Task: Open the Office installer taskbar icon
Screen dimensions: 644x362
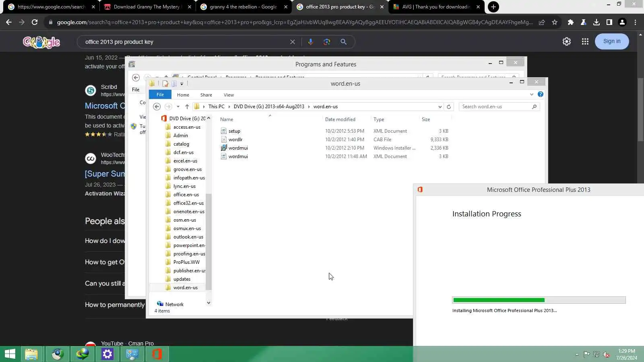Action: pos(157,354)
